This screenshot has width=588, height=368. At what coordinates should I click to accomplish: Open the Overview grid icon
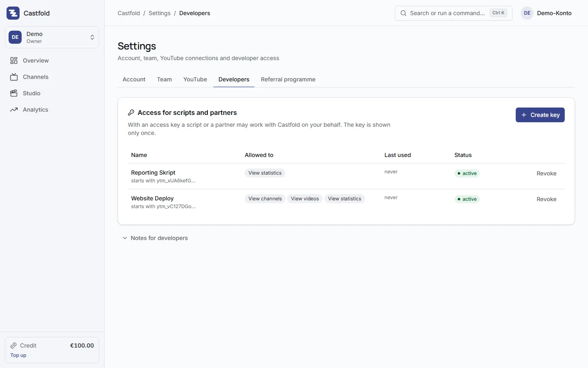[14, 61]
